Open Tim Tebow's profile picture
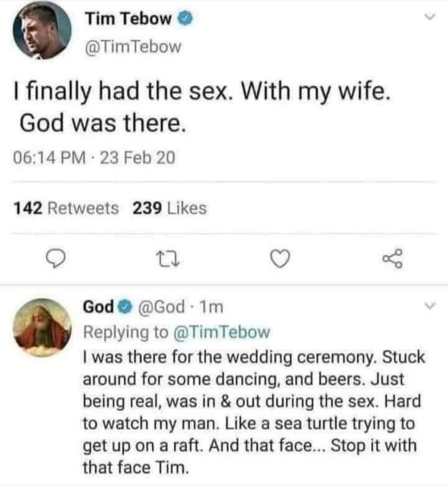Screen dimensions: 448x489 tap(42, 31)
